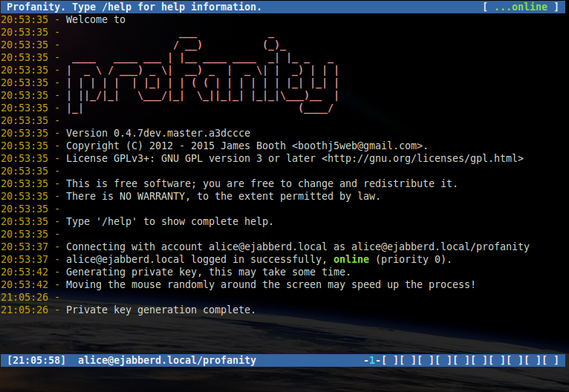Click the "There is NO WARRANTY" line
The width and height of the screenshot is (569, 392).
coord(223,196)
